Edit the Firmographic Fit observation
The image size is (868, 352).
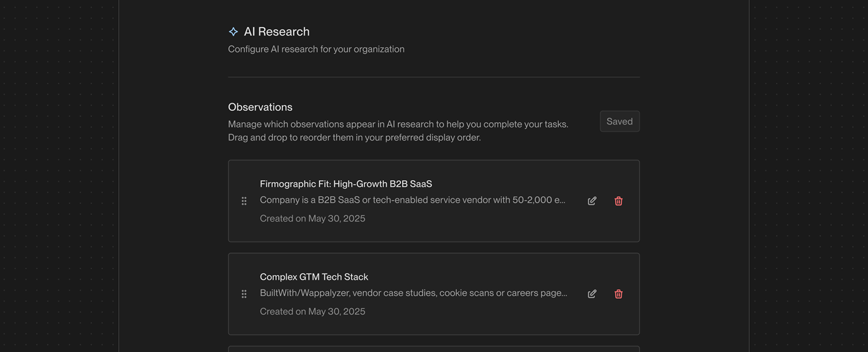(x=592, y=201)
